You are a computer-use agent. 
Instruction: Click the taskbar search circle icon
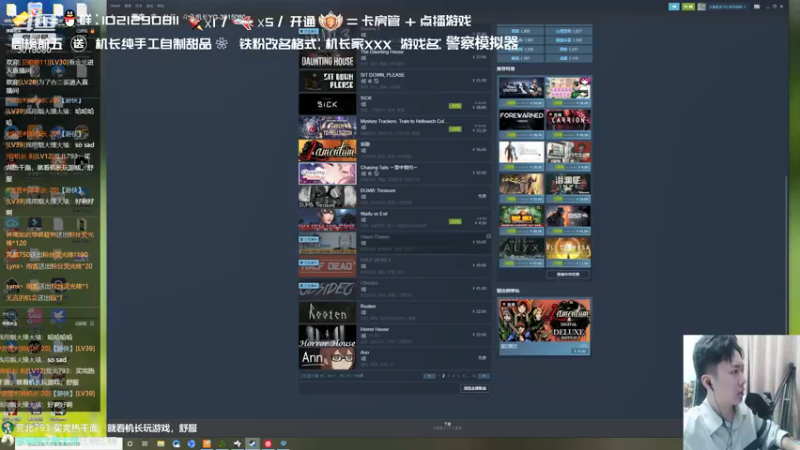[x=130, y=444]
